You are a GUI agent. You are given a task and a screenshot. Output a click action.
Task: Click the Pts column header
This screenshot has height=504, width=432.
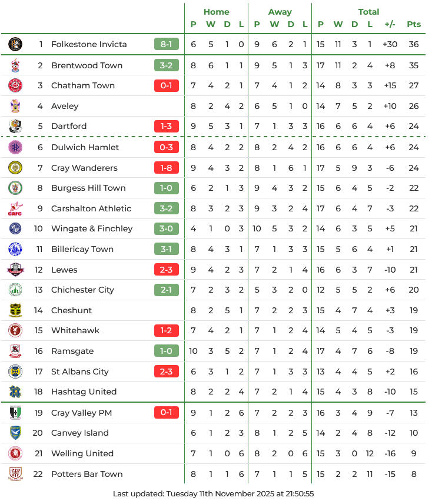coord(414,24)
